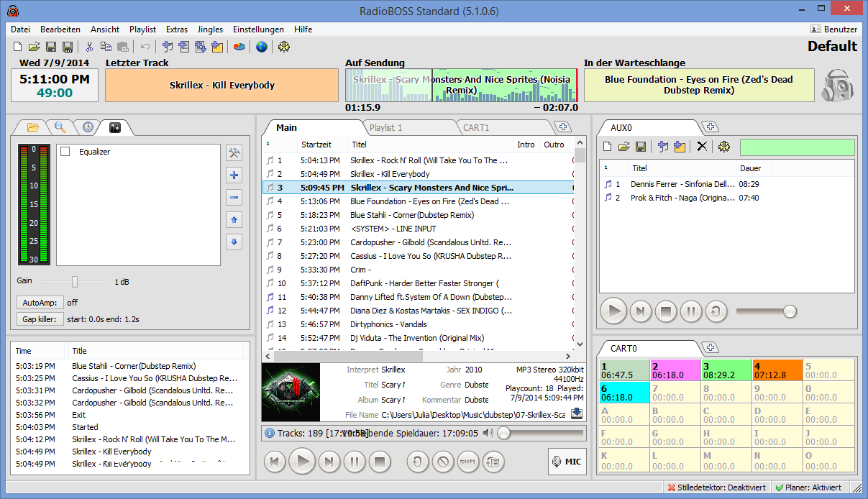Open the Jingles menu
The image size is (868, 499).
click(x=210, y=29)
